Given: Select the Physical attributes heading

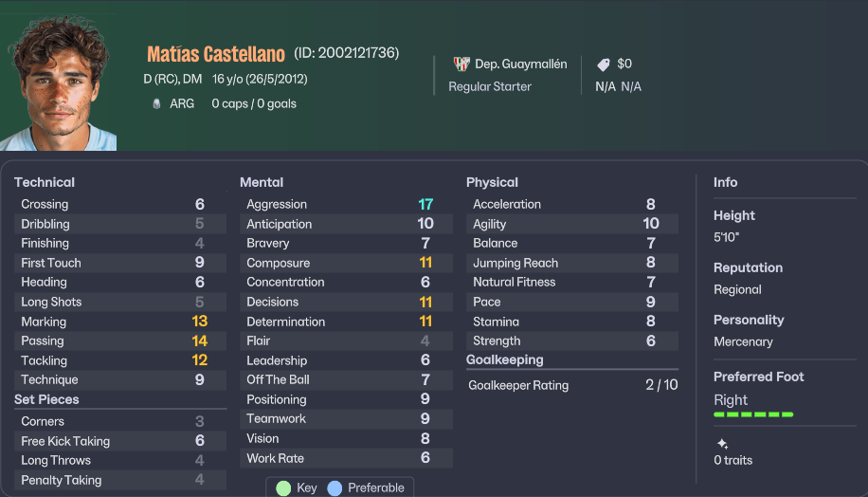Looking at the screenshot, I should (492, 182).
